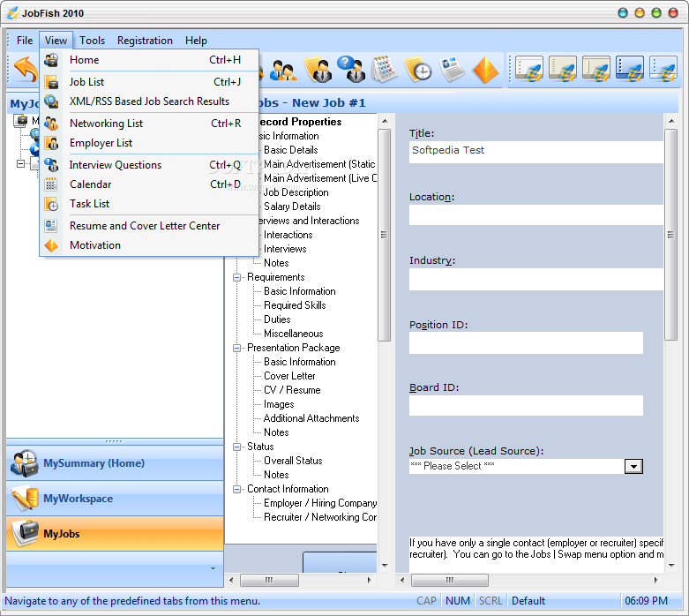
Task: Choose Motivation menu entry
Action: pyautogui.click(x=148, y=245)
